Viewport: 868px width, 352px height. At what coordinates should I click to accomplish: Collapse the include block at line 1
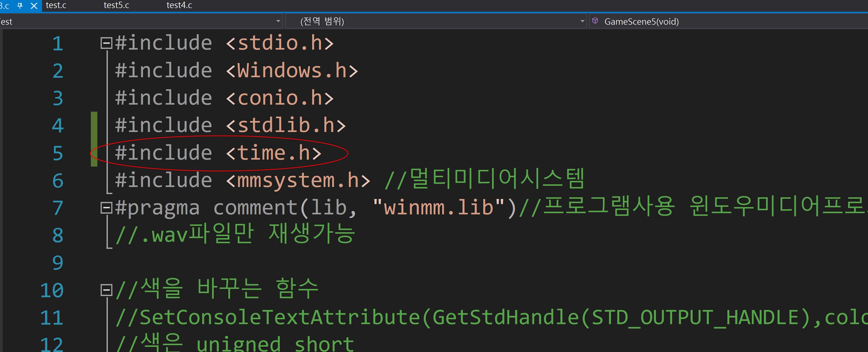pos(106,43)
